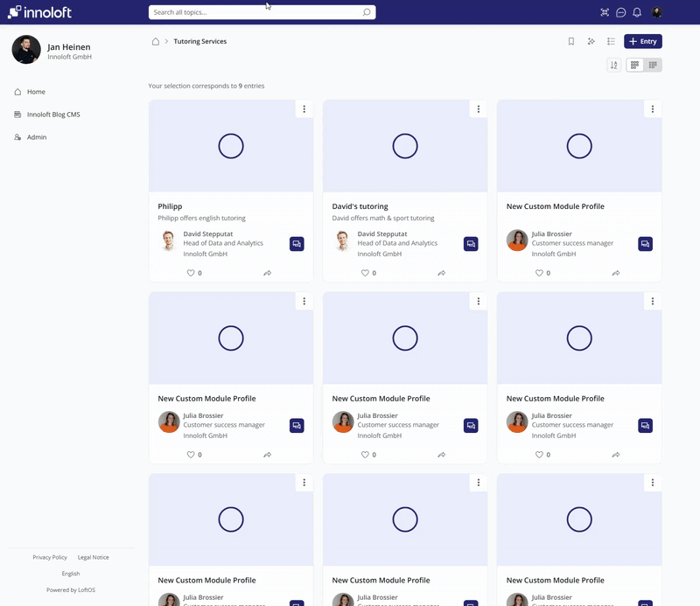Open the checklist filter icon beside Entry
The width and height of the screenshot is (700, 606).
[611, 41]
